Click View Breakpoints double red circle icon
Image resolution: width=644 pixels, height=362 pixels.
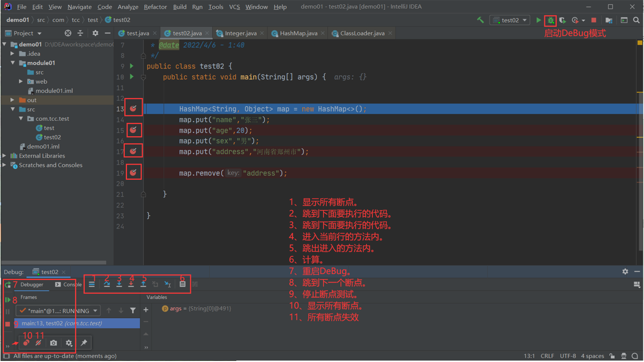click(26, 343)
